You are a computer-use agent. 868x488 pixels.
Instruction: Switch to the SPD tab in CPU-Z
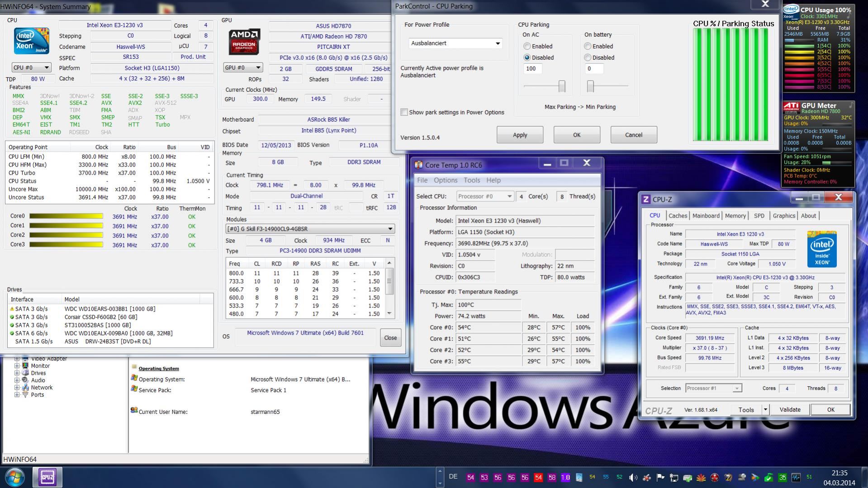(x=759, y=216)
